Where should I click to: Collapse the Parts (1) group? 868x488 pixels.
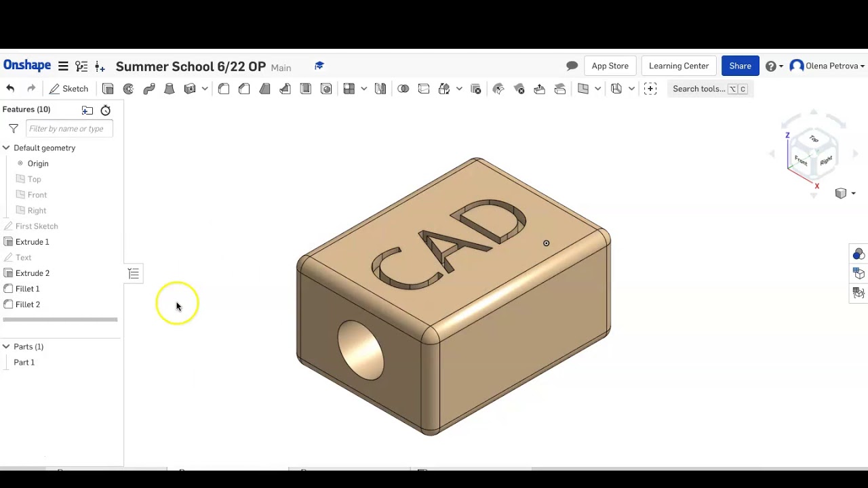(x=6, y=346)
